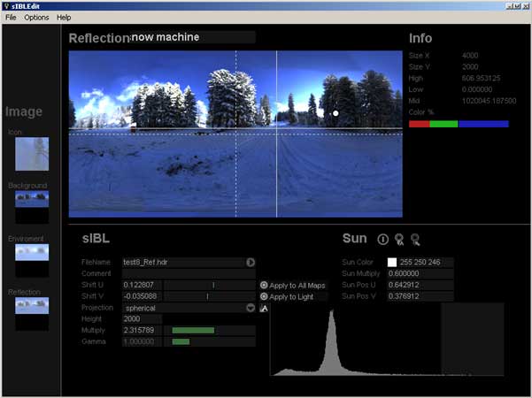Screen dimensions: 532x398
Task: Click the Size X value 4000
Action: coord(470,56)
